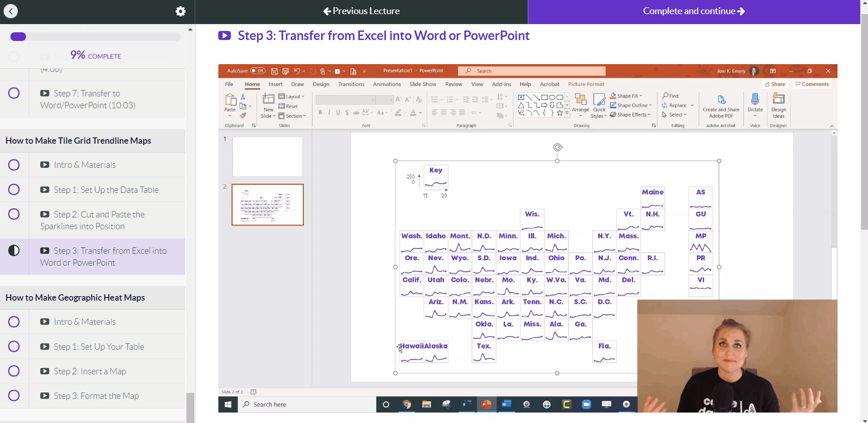
Task: Click the back arrow circle icon
Action: tap(11, 11)
